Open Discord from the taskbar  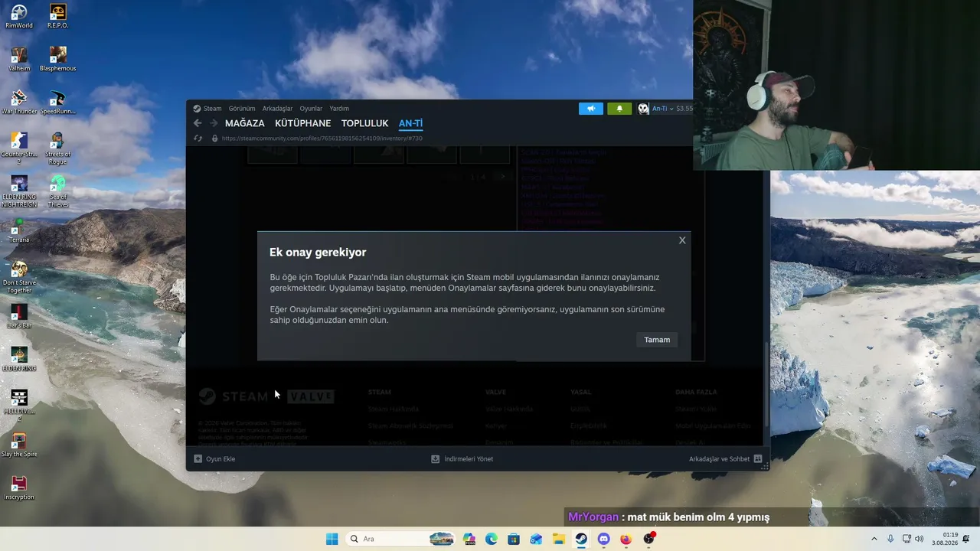coord(603,539)
